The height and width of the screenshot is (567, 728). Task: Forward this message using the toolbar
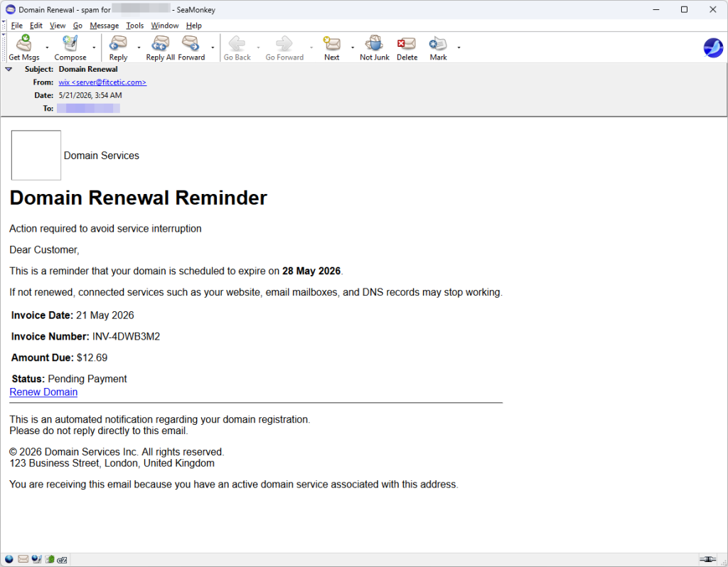click(191, 48)
